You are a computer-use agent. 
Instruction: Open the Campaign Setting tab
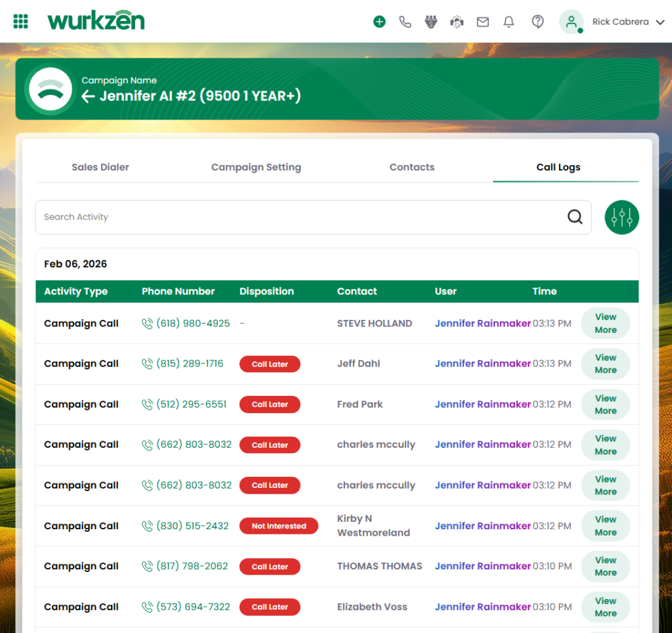pyautogui.click(x=256, y=167)
